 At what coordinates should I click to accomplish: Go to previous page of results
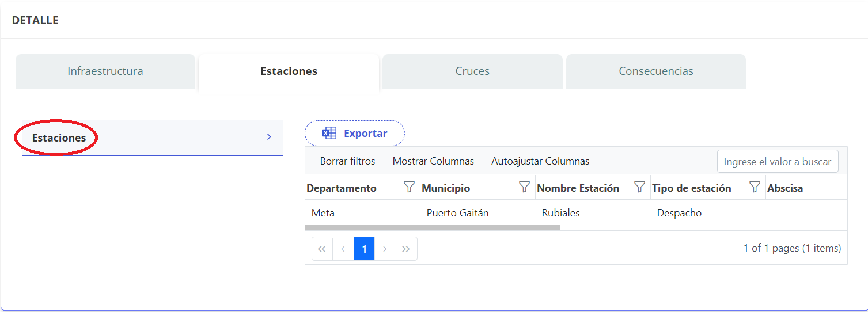343,249
